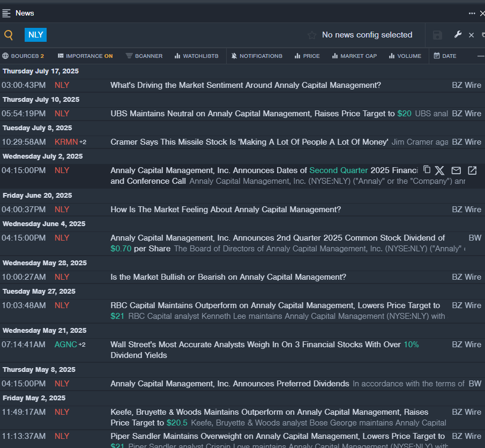Email the headline via envelope icon
This screenshot has width=485, height=448.
pos(456,170)
